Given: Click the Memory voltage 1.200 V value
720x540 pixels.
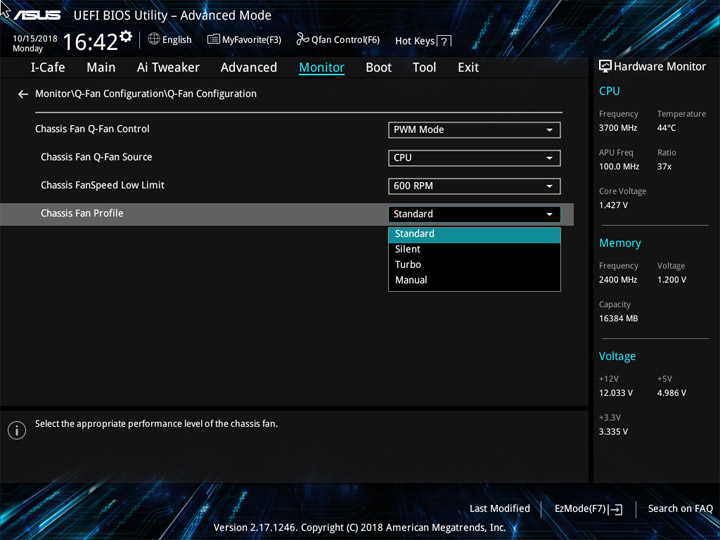Looking at the screenshot, I should [671, 280].
